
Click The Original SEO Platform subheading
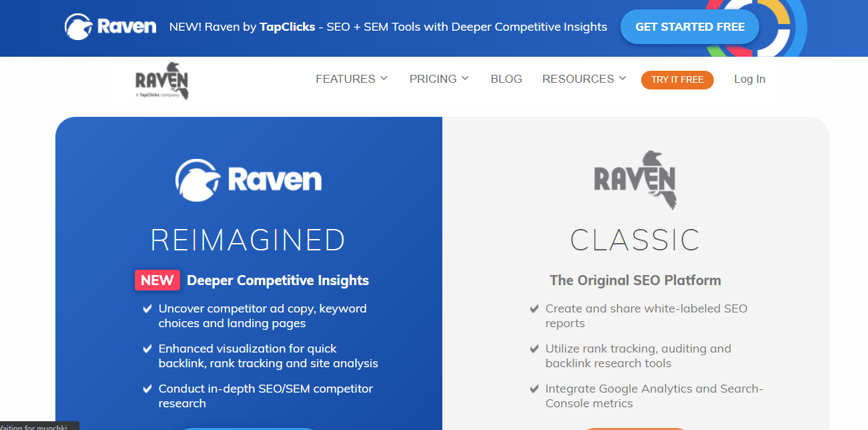(x=635, y=280)
